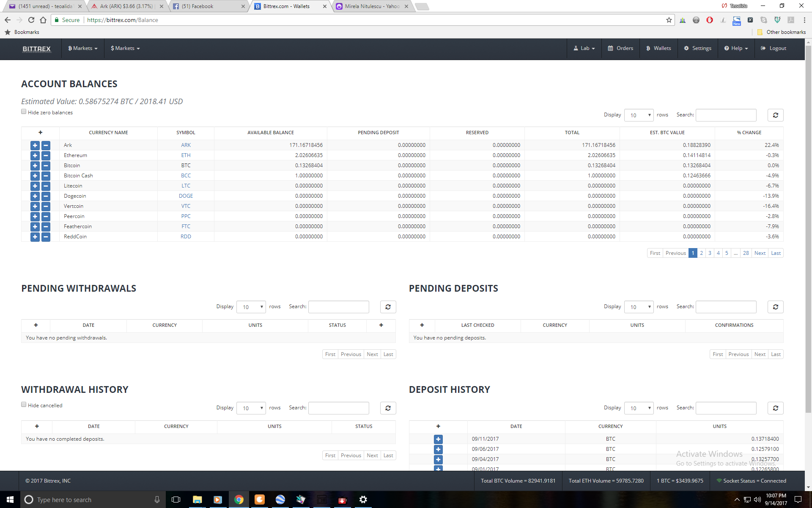
Task: Click the Logout link
Action: [774, 48]
